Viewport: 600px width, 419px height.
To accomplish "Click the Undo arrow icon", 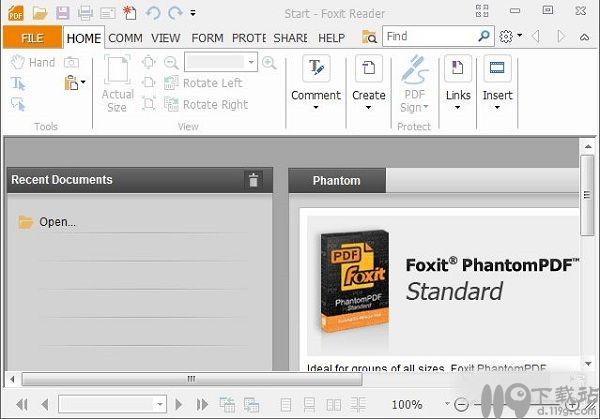I will point(153,13).
